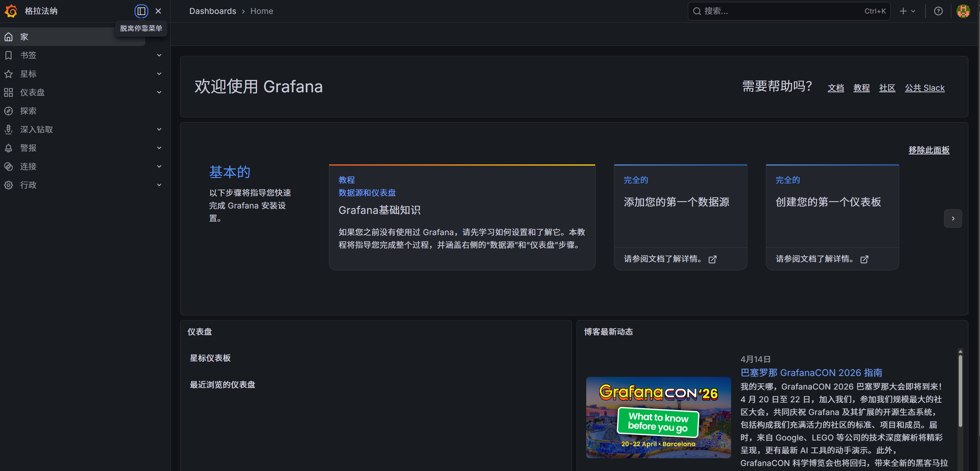Expand the 书签 bookmarks section
Image resolution: width=980 pixels, height=471 pixels.
(x=159, y=55)
